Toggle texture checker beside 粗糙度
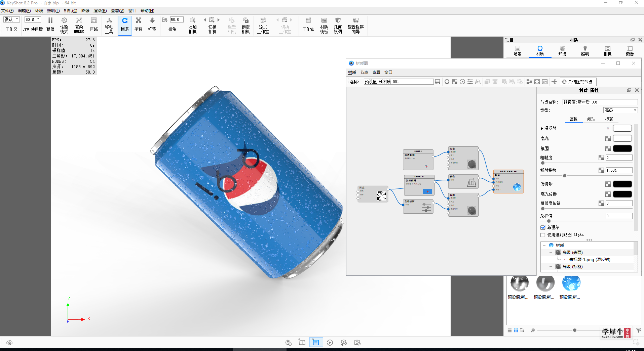 [601, 158]
